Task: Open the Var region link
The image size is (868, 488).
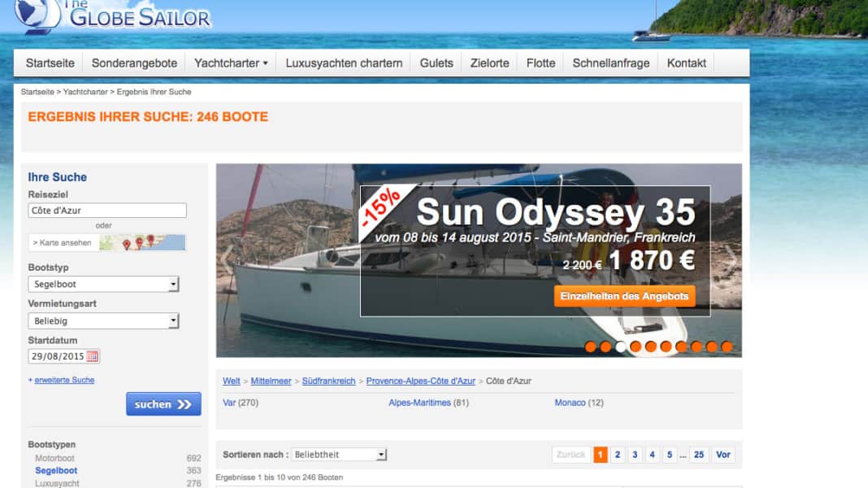Action: (229, 403)
